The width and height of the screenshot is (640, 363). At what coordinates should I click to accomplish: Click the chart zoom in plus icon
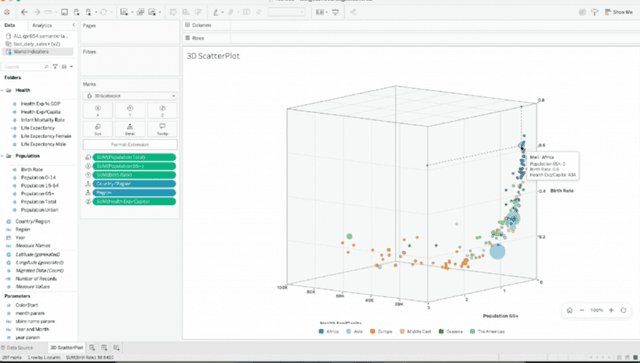click(611, 310)
